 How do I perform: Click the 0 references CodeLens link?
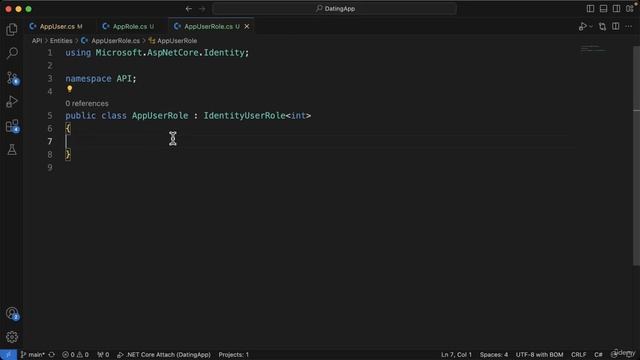click(87, 104)
